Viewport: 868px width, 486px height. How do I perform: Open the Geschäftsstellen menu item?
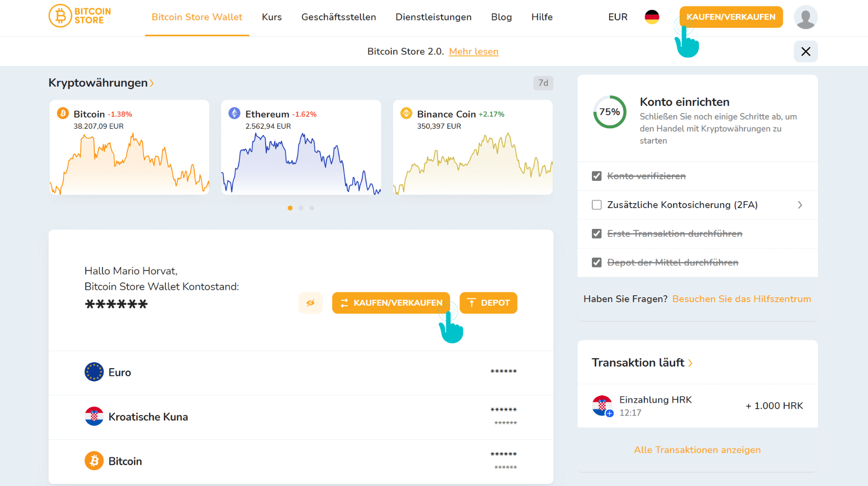(339, 17)
